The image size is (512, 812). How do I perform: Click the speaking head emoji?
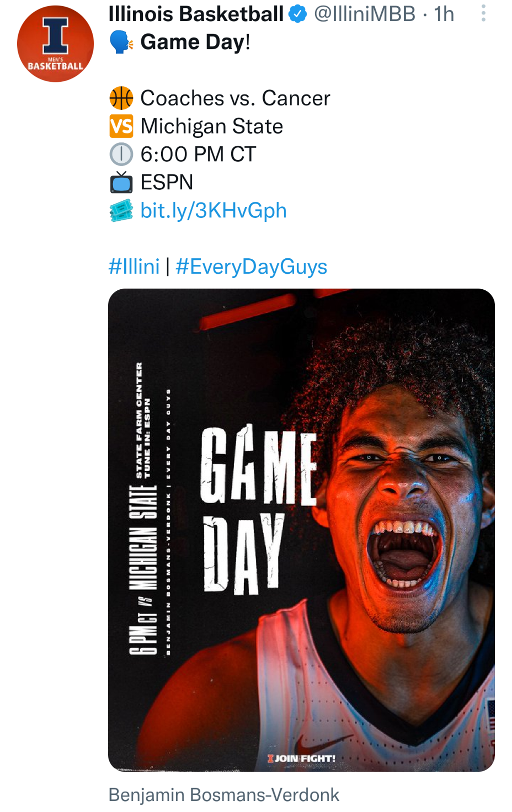(x=121, y=42)
